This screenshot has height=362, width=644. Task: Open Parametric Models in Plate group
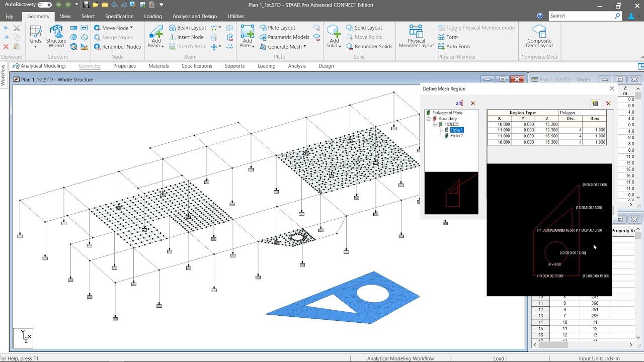285,37
